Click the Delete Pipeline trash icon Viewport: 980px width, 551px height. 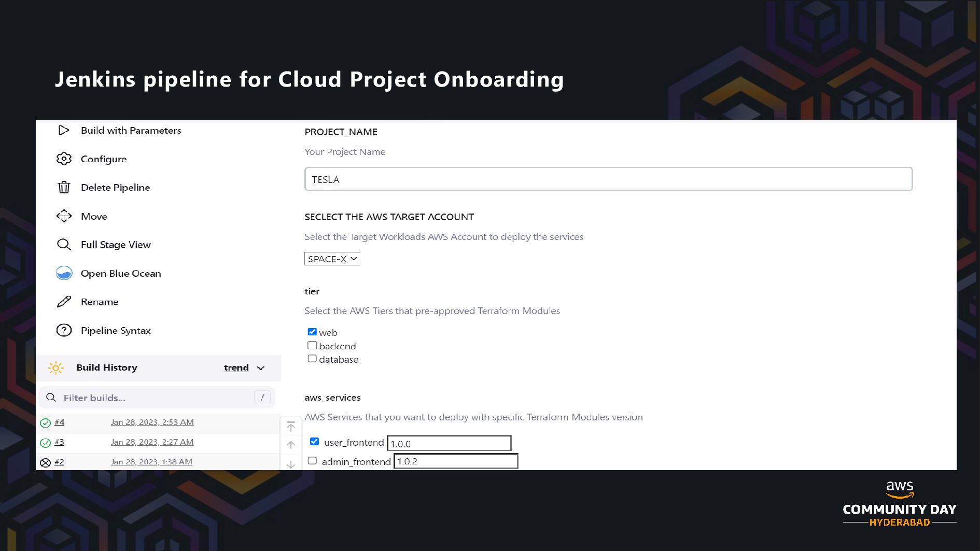tap(64, 187)
